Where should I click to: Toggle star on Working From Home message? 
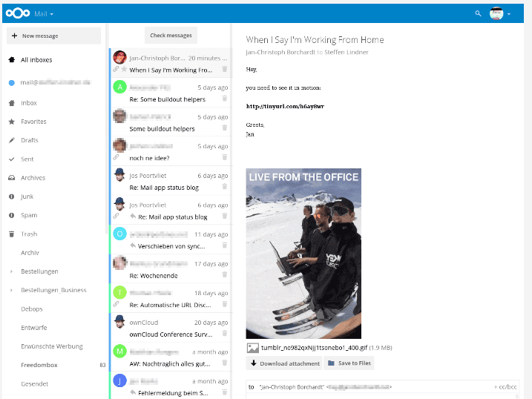click(124, 69)
